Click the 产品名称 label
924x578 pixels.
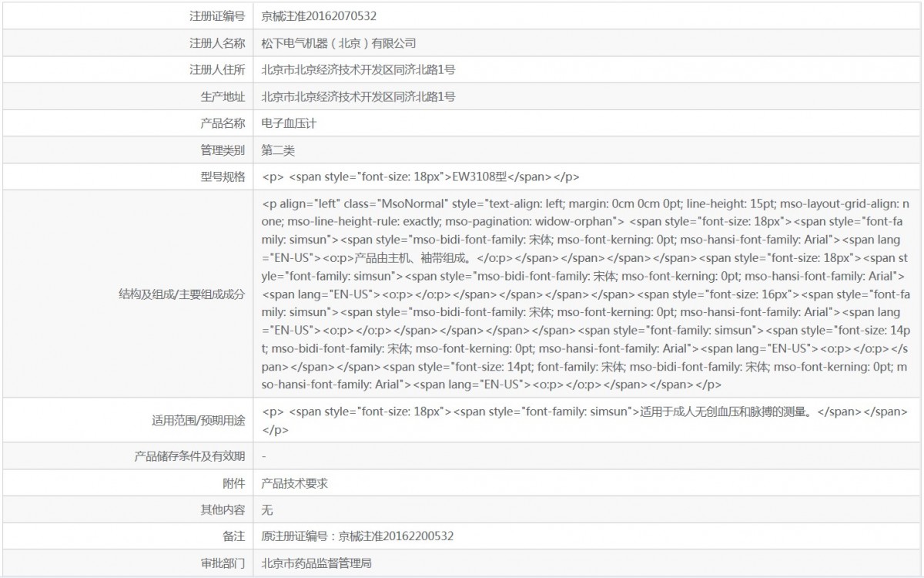pos(223,123)
